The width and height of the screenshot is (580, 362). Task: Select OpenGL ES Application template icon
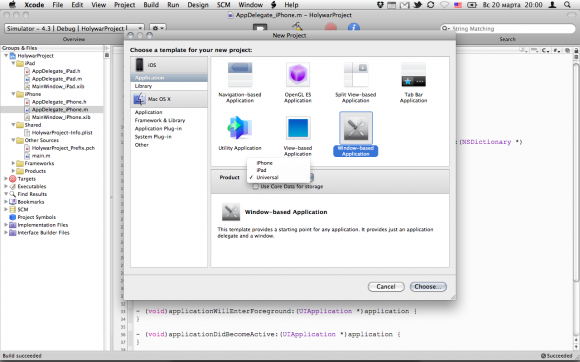(298, 74)
